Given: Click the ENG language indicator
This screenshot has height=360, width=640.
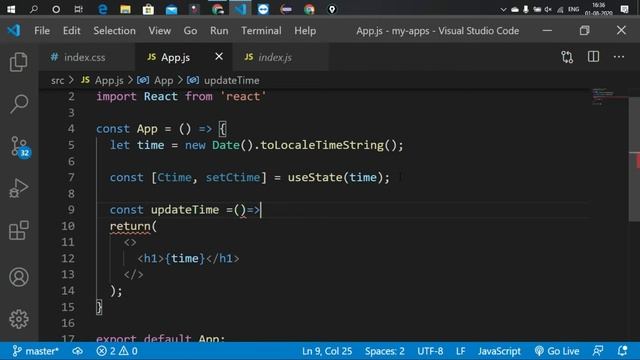Looking at the screenshot, I should click(x=573, y=9).
